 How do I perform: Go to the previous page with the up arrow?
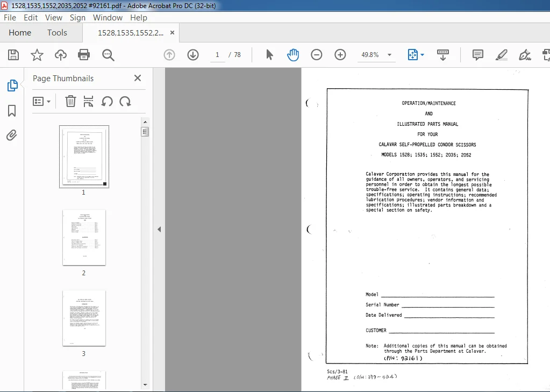[x=169, y=55]
